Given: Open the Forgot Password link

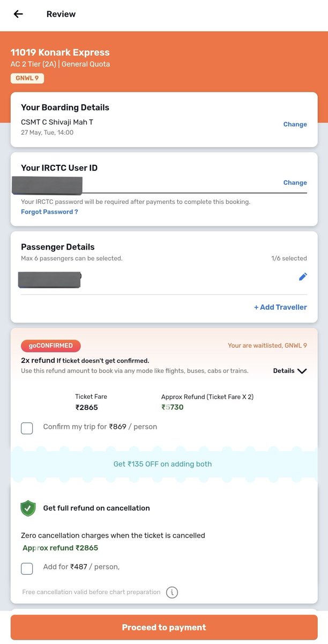Looking at the screenshot, I should point(49,212).
